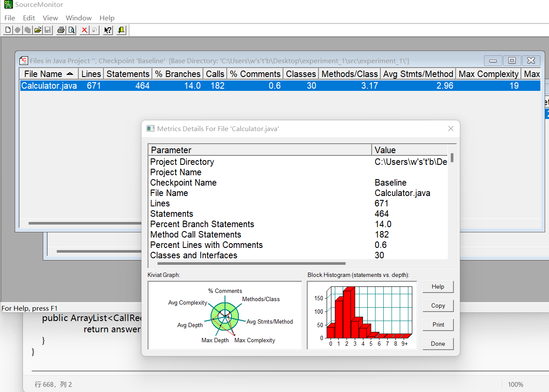Sort by the % Comments column header
The width and height of the screenshot is (549, 392).
pos(255,74)
